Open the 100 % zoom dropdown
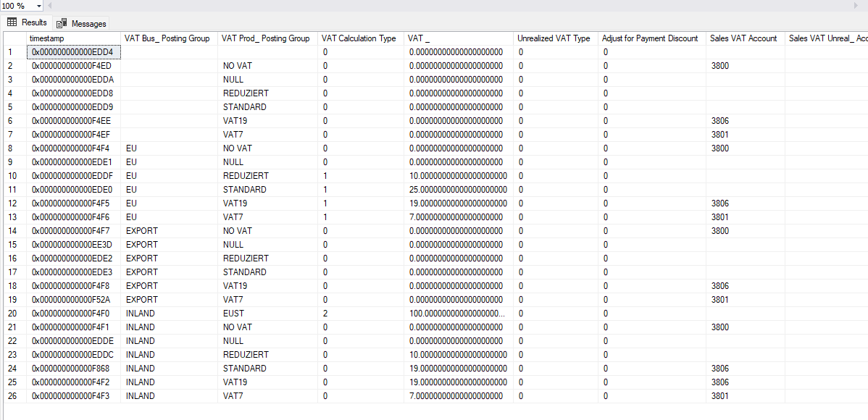Viewport: 868px width, 420px height. tap(38, 6)
